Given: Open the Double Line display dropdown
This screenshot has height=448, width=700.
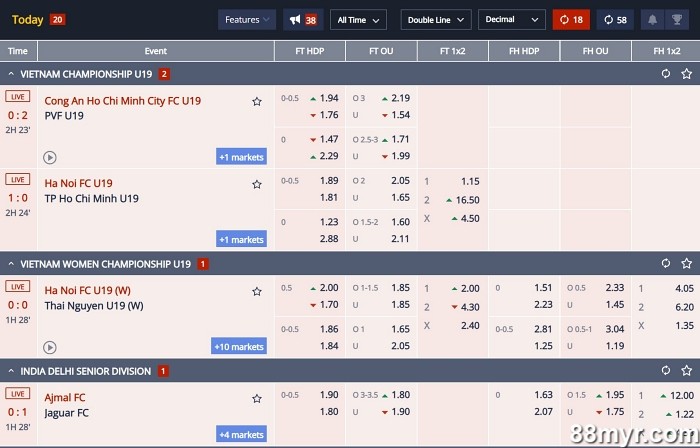Looking at the screenshot, I should tap(436, 20).
